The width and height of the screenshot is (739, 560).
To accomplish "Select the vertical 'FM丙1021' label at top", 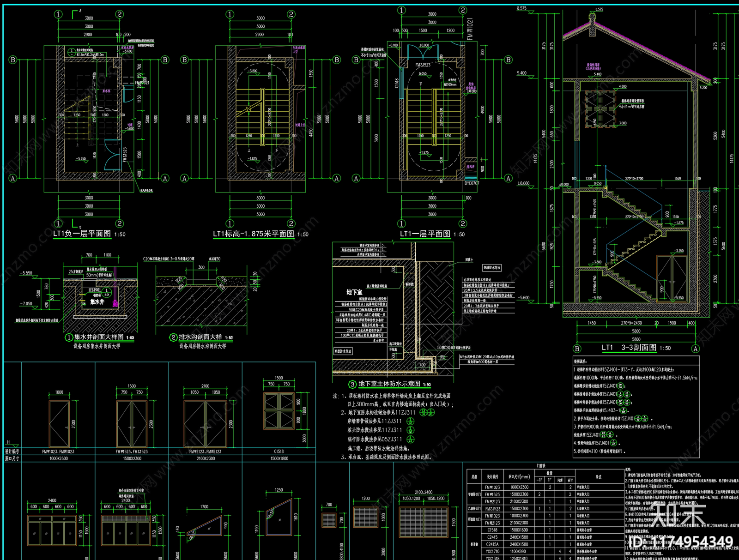I will 470,29.
